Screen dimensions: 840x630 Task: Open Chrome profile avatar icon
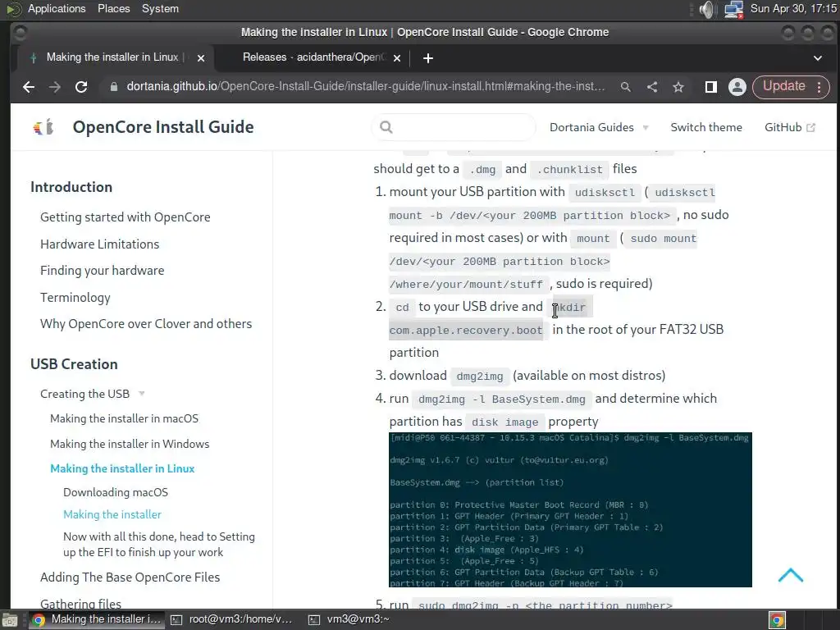pyautogui.click(x=737, y=87)
